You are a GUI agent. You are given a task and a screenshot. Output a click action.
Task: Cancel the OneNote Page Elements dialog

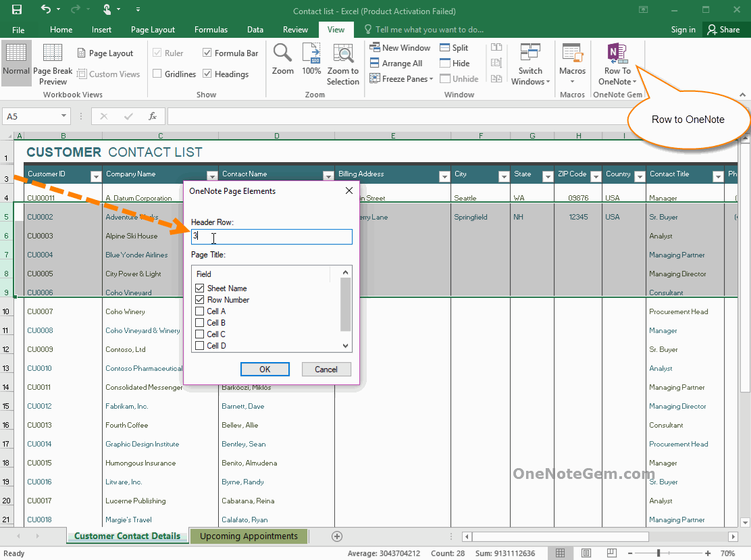326,369
